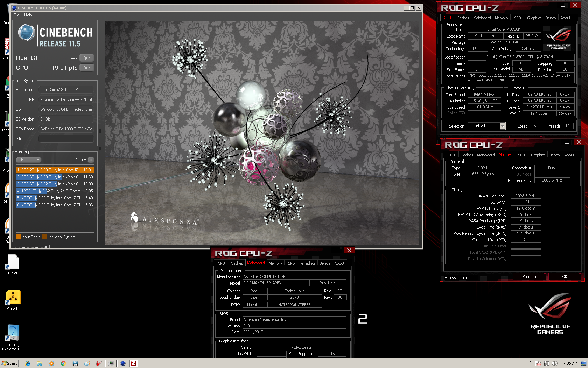Screen dimensions: 588x368
Task: Open Windows Explorer folder icon in taskbar
Action: point(40,363)
